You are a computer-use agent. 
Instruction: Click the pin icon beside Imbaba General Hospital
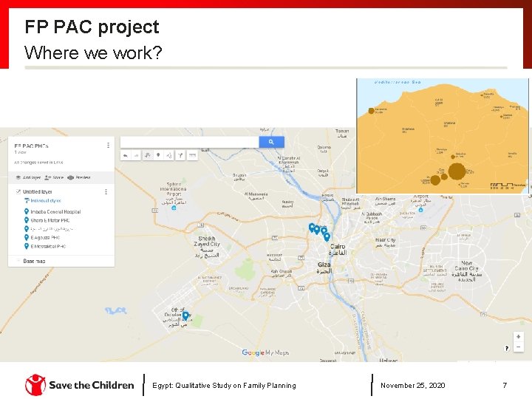(27, 211)
